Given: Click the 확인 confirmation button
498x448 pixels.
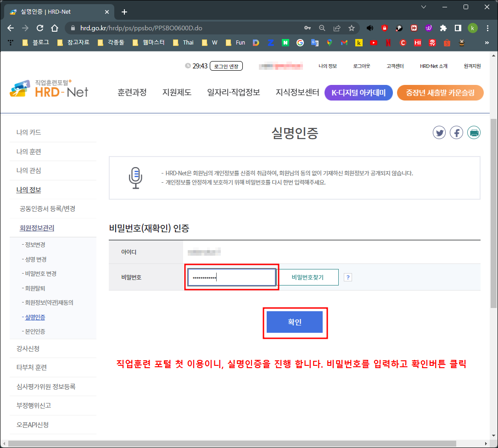Looking at the screenshot, I should tap(295, 322).
